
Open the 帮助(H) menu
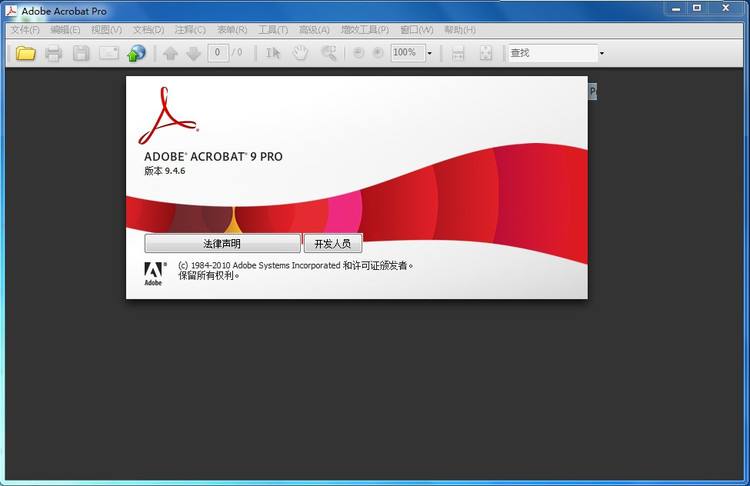click(x=460, y=30)
